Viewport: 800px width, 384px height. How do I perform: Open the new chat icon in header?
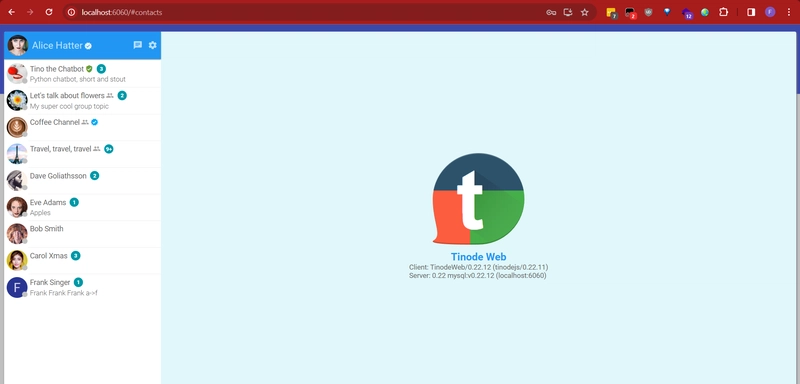click(137, 45)
